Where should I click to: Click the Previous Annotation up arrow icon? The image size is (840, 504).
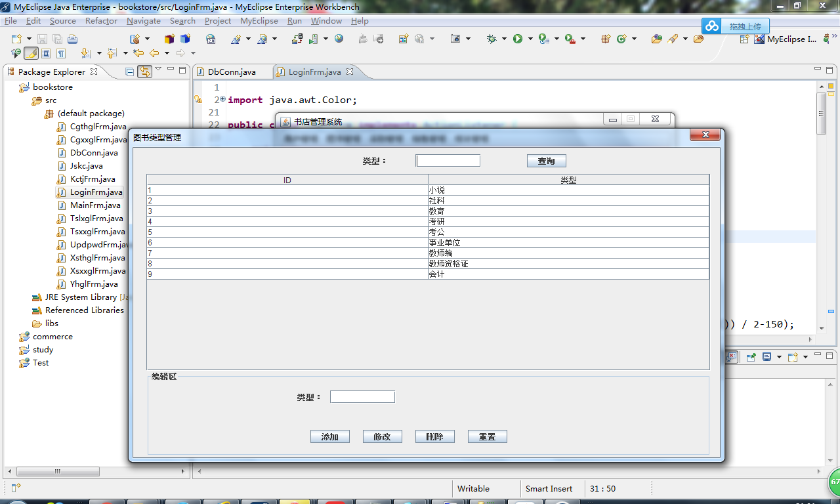pos(112,53)
